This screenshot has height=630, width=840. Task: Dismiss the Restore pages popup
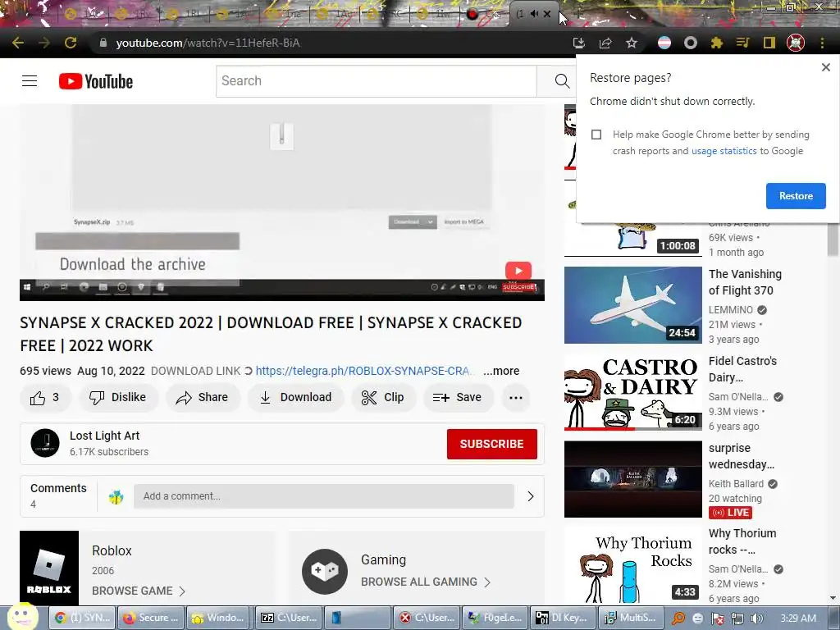[x=825, y=67]
